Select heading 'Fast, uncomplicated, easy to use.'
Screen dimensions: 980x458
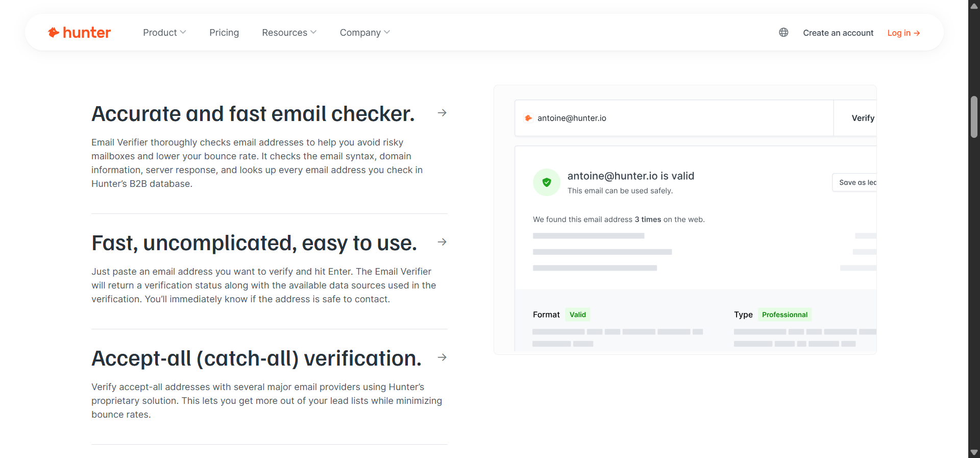(x=254, y=243)
